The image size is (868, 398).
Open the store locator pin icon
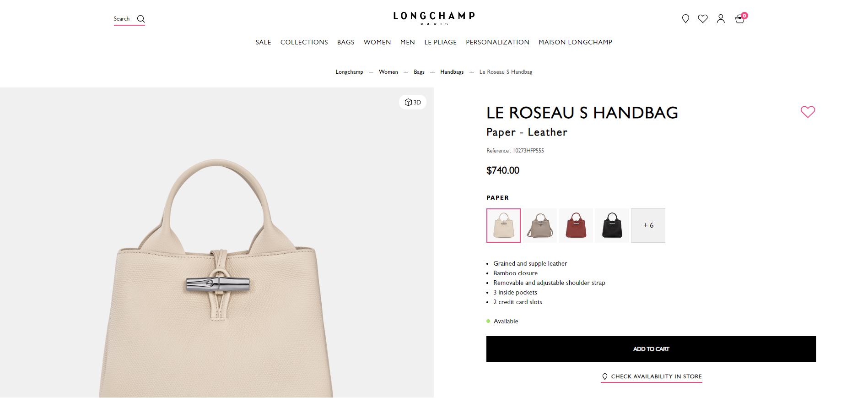(685, 19)
